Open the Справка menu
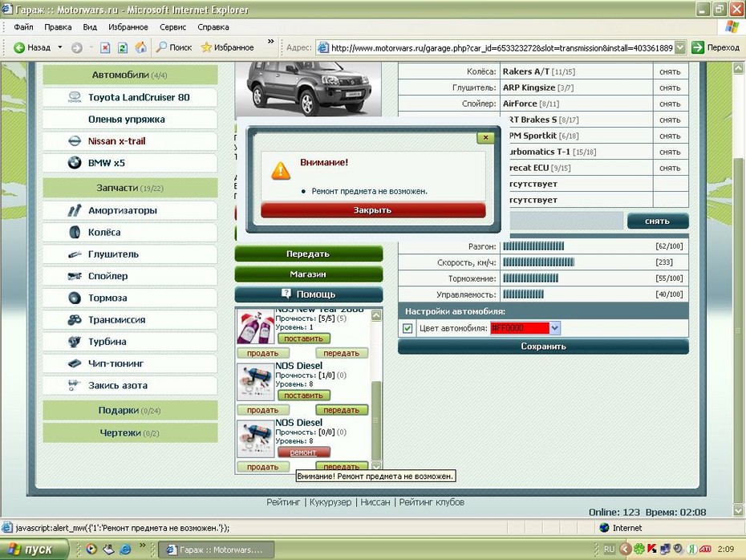Screen dimensions: 746x560 coord(213,27)
